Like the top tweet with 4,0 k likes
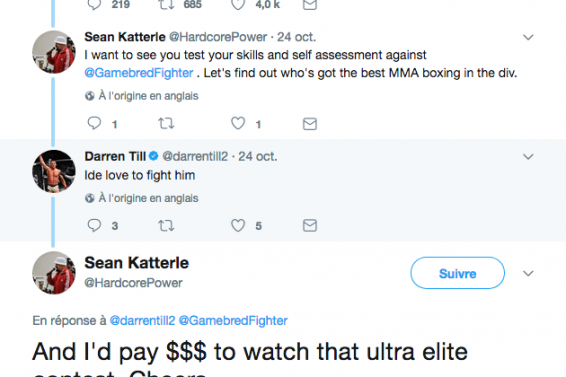Screen dimensions: 566x377 coord(238,5)
